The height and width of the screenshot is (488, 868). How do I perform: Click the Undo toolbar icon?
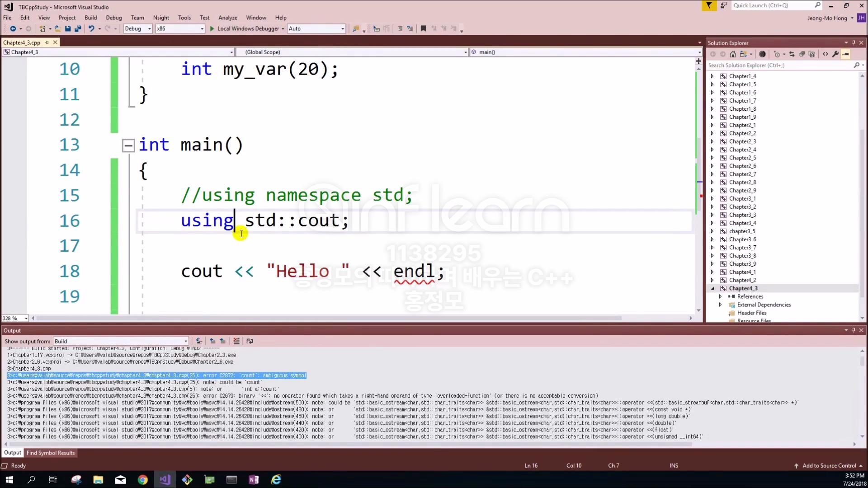(91, 28)
